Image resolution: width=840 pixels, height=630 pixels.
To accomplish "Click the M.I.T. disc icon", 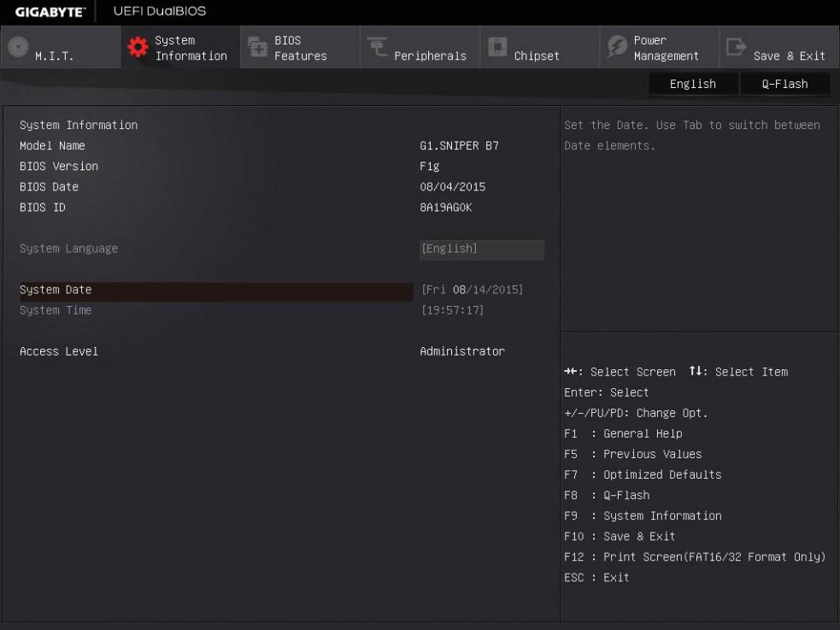I will tap(18, 47).
